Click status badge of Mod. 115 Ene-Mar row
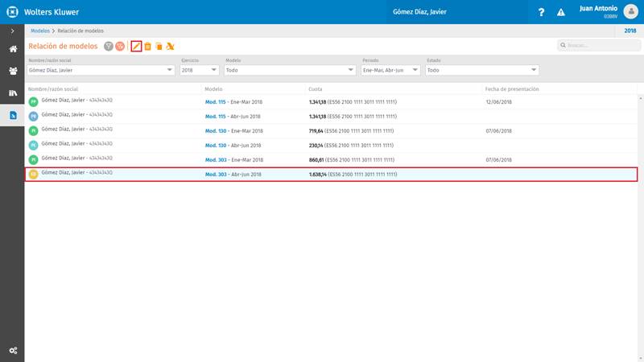The image size is (644, 362). coord(33,102)
